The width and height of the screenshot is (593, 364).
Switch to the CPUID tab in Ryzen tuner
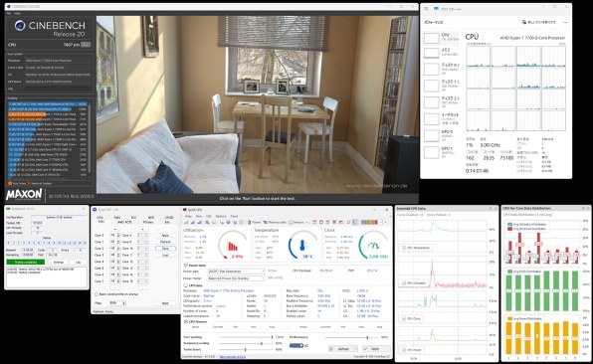click(169, 218)
